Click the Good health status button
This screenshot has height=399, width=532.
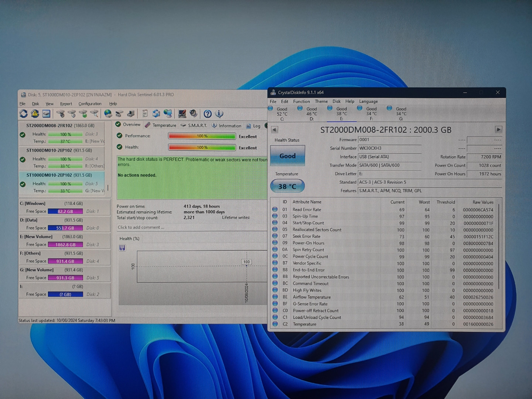(287, 156)
